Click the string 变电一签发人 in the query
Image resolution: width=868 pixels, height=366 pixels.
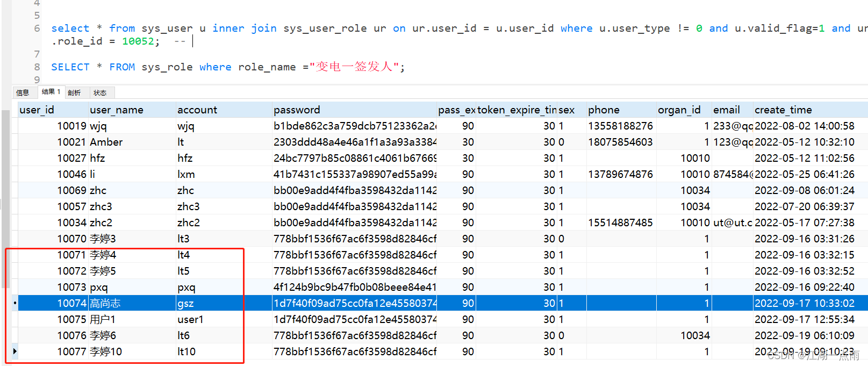[354, 67]
